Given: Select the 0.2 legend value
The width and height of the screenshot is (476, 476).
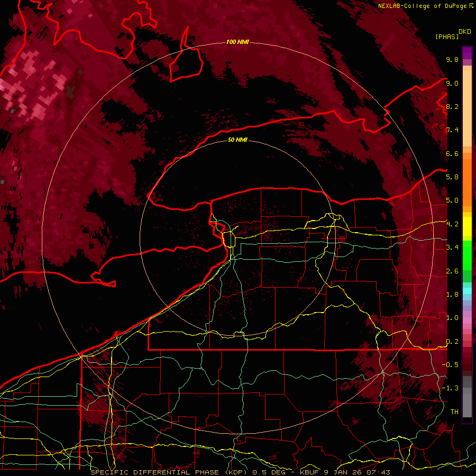Looking at the screenshot, I should [x=452, y=342].
